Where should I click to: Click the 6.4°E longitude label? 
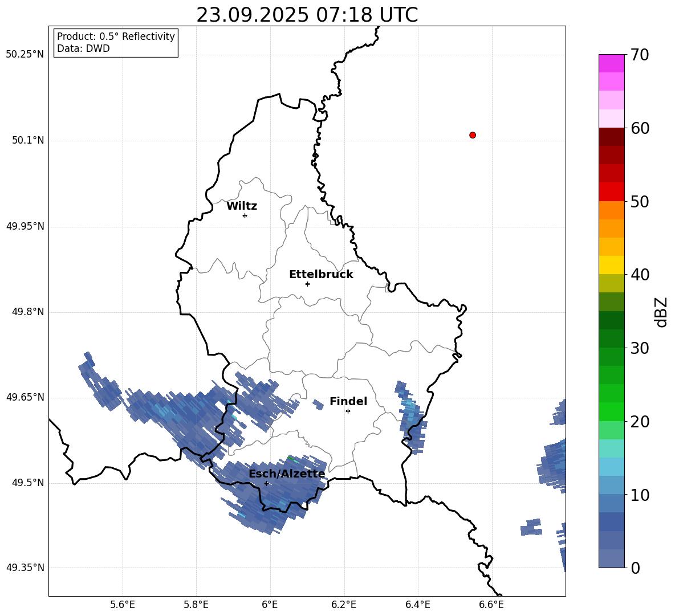click(x=417, y=605)
